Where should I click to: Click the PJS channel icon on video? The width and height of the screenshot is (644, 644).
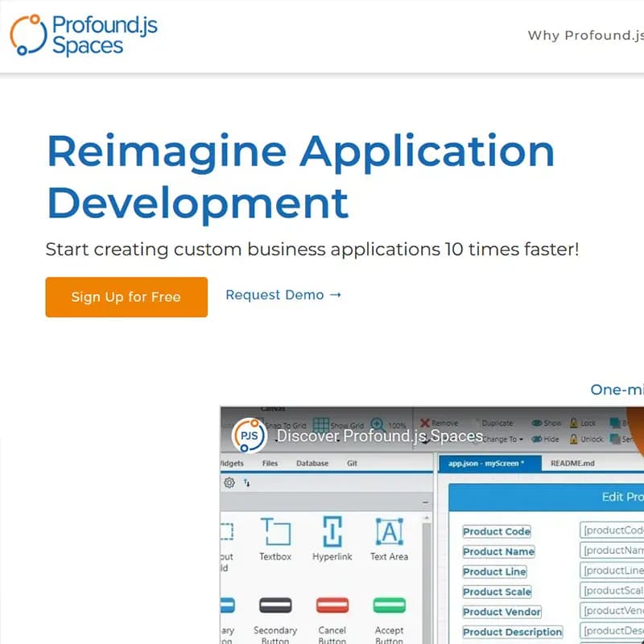(x=250, y=436)
